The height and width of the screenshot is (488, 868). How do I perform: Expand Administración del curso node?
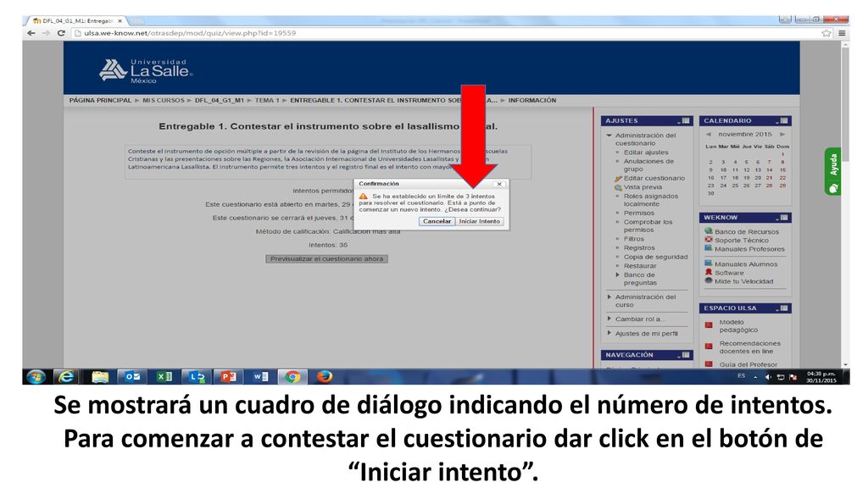click(609, 297)
